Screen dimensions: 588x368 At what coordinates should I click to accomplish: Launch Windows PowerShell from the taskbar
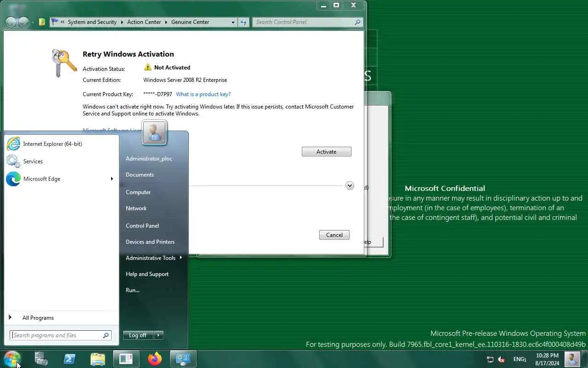pos(69,358)
